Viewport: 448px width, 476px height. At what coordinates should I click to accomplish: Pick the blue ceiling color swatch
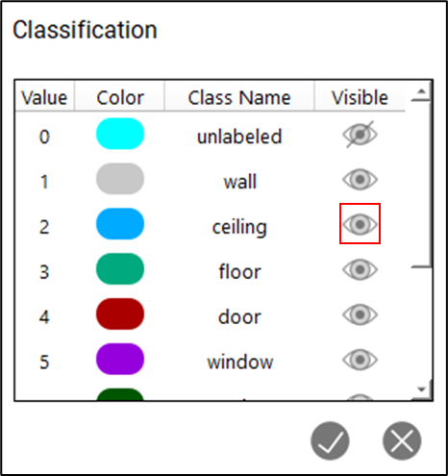pyautogui.click(x=120, y=224)
